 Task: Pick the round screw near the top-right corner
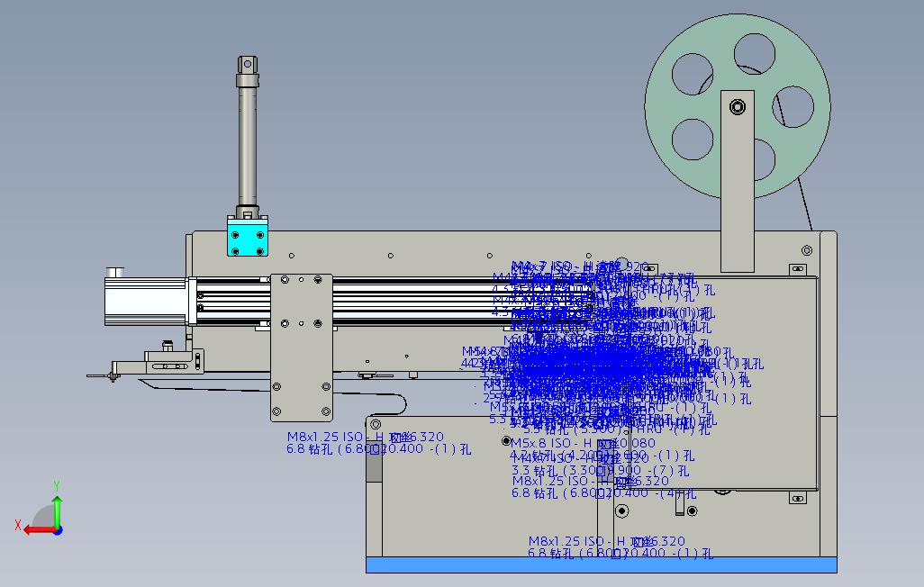coord(807,250)
